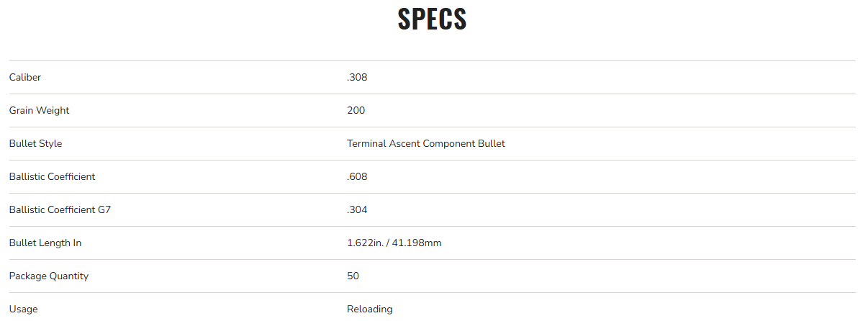Viewport: 868px width, 321px height.
Task: Click the SPECS heading
Action: (432, 19)
